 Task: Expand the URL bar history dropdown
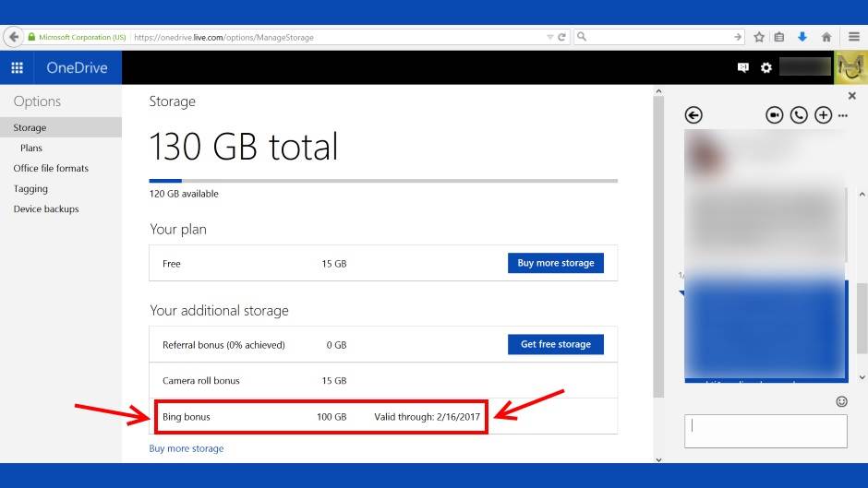[x=550, y=38]
